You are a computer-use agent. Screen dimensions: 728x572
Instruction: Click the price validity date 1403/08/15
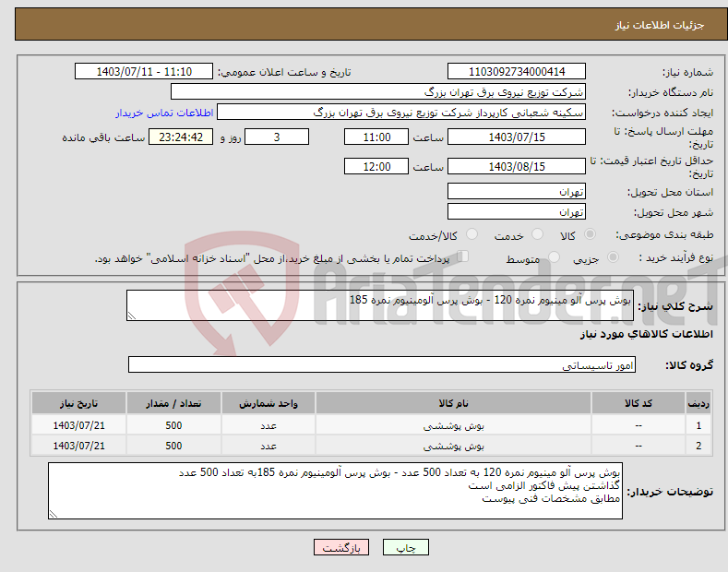click(517, 166)
